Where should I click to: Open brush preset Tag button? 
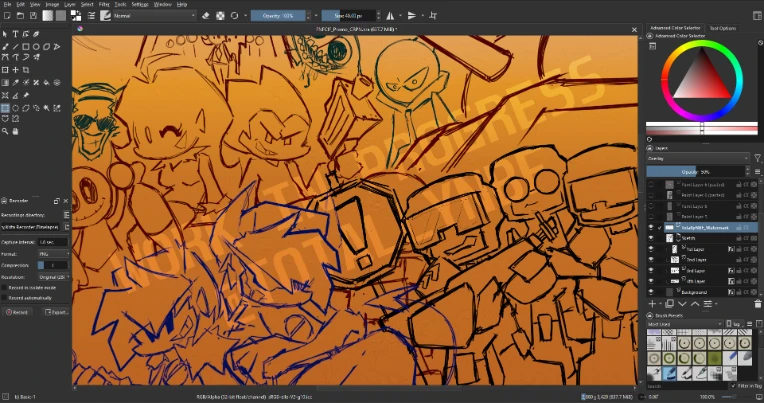click(x=735, y=324)
